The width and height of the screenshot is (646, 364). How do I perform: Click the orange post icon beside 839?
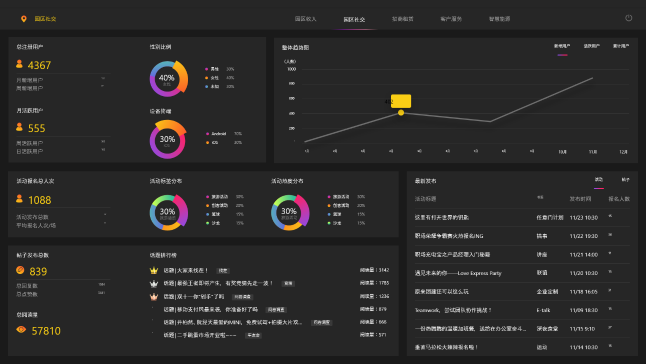(x=20, y=270)
